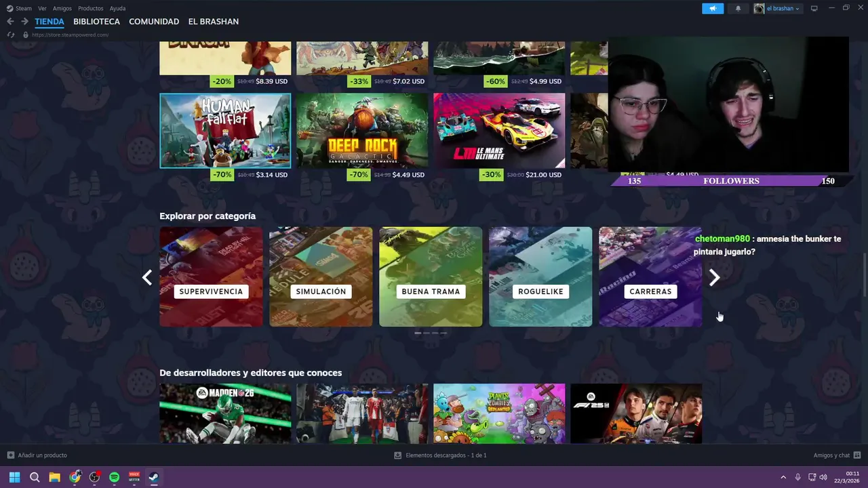Go back with the left arrow
Image resolution: width=868 pixels, height=488 pixels.
coord(10,22)
